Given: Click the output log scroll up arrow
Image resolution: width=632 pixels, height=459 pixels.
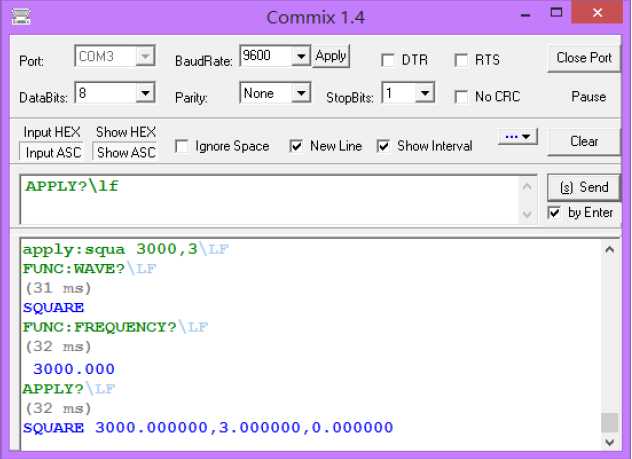Looking at the screenshot, I should (x=609, y=250).
